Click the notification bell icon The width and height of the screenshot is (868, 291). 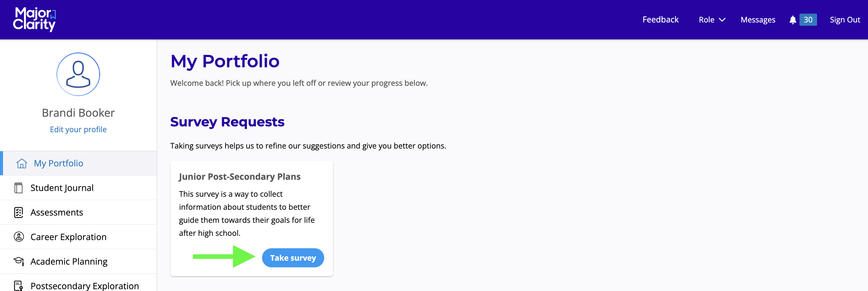tap(792, 20)
